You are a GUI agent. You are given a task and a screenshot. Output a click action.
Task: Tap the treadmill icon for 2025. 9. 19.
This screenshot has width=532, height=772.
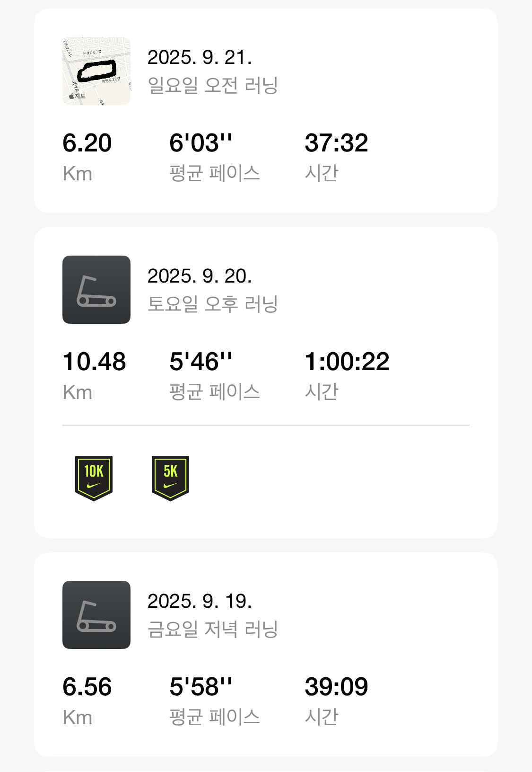[x=96, y=615]
